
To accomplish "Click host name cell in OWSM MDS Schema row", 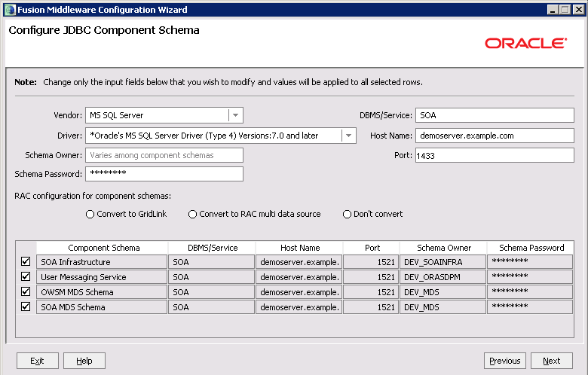I will (x=299, y=292).
